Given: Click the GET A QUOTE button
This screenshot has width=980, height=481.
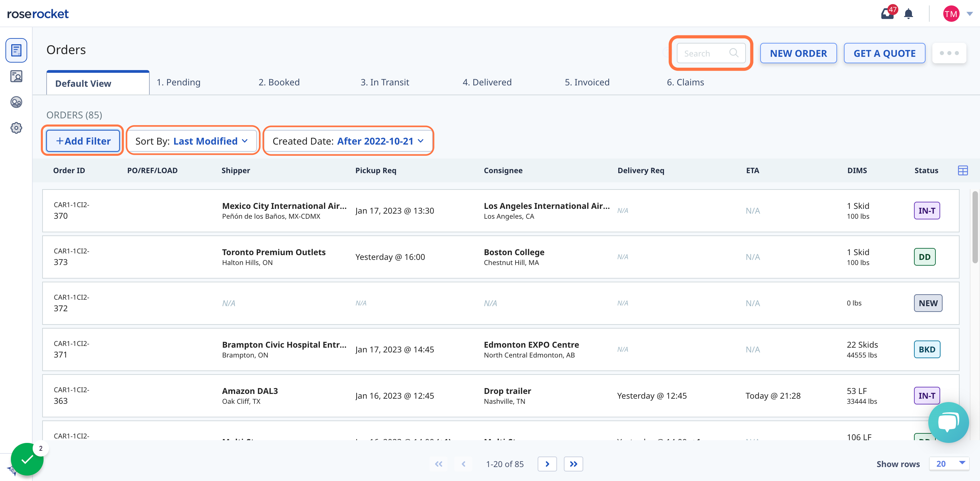Looking at the screenshot, I should pyautogui.click(x=884, y=53).
